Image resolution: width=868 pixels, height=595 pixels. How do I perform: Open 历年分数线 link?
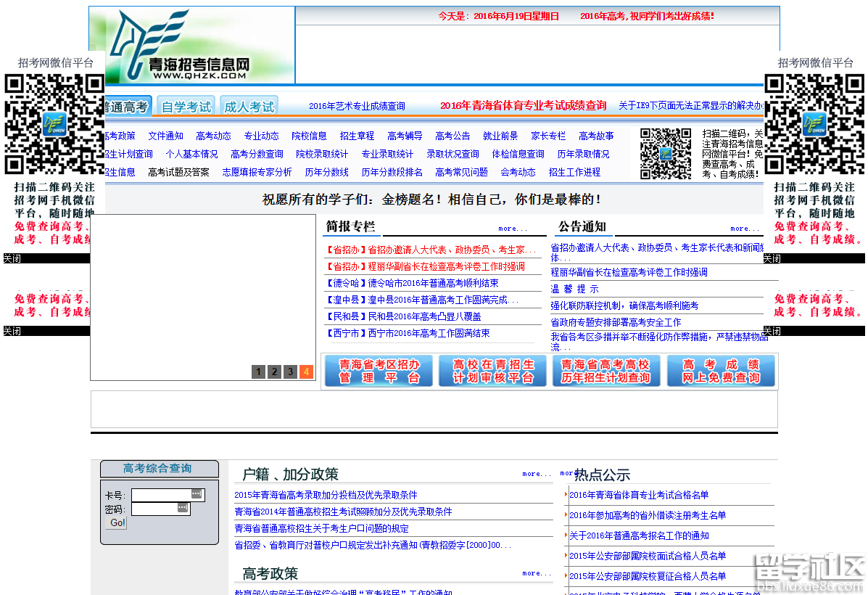coord(326,172)
